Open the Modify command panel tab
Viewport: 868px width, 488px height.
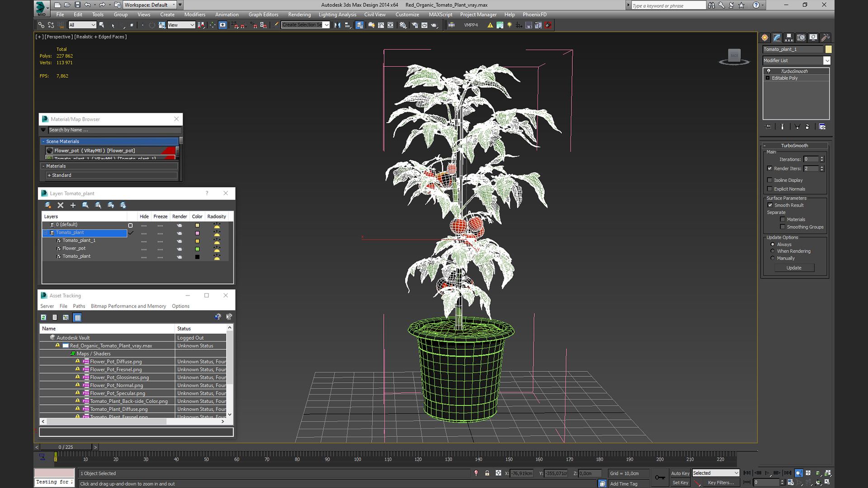point(777,38)
